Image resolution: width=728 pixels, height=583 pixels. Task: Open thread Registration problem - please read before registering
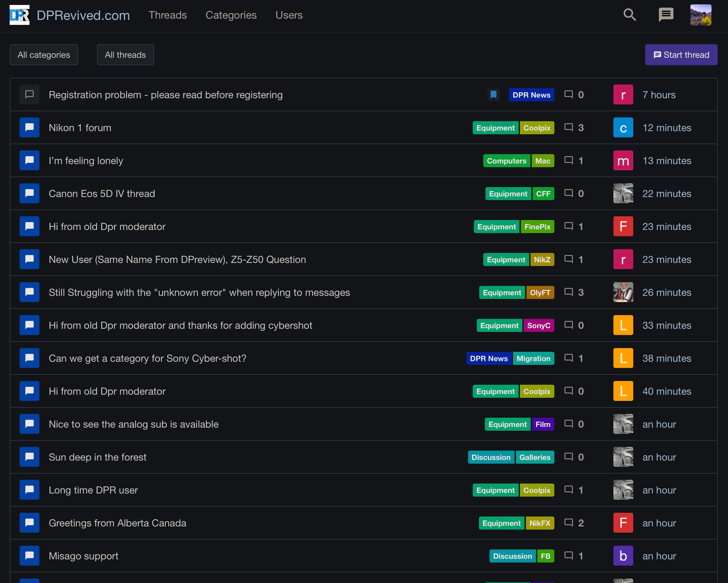166,95
